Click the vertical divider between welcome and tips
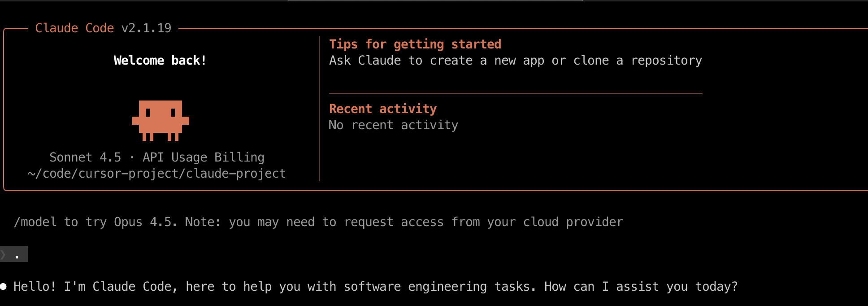This screenshot has height=306, width=868. pos(319,109)
